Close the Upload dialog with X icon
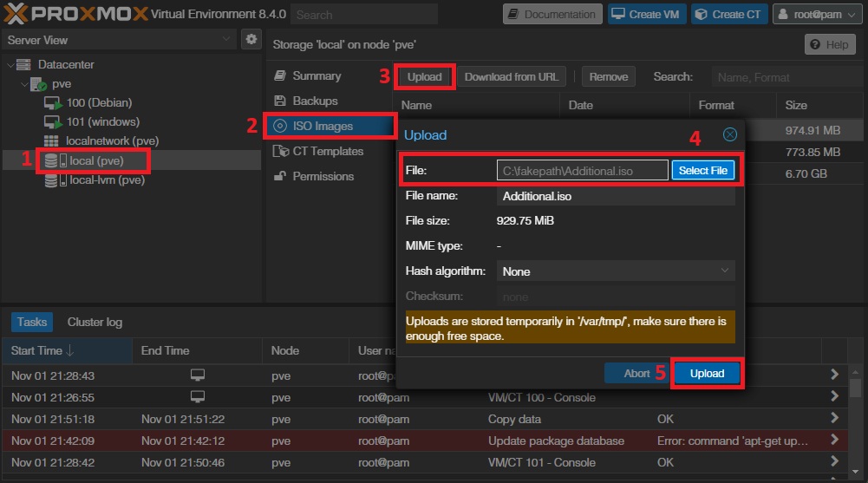The width and height of the screenshot is (868, 483). (730, 134)
